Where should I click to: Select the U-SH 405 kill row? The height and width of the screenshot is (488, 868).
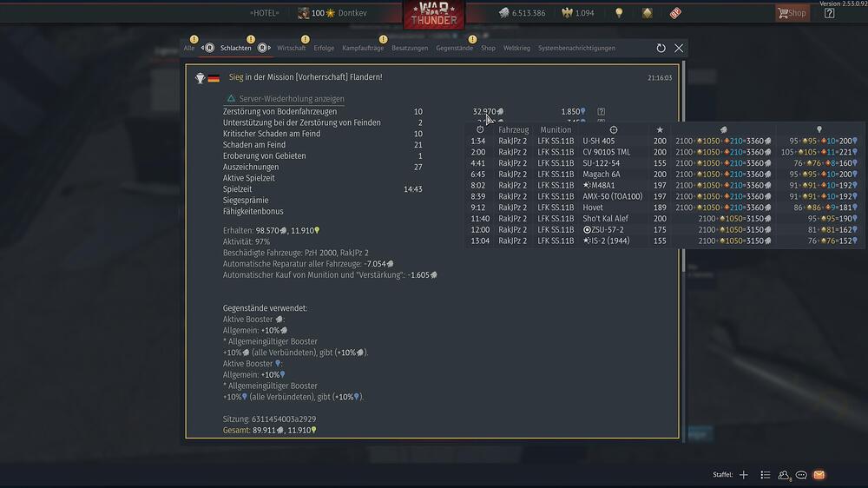coord(663,141)
